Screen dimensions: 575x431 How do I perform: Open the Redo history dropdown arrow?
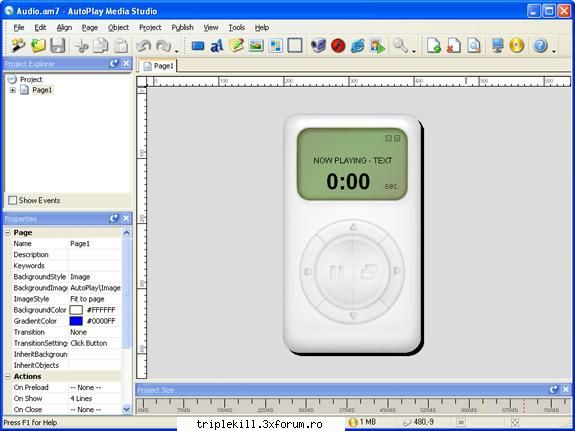coord(176,51)
